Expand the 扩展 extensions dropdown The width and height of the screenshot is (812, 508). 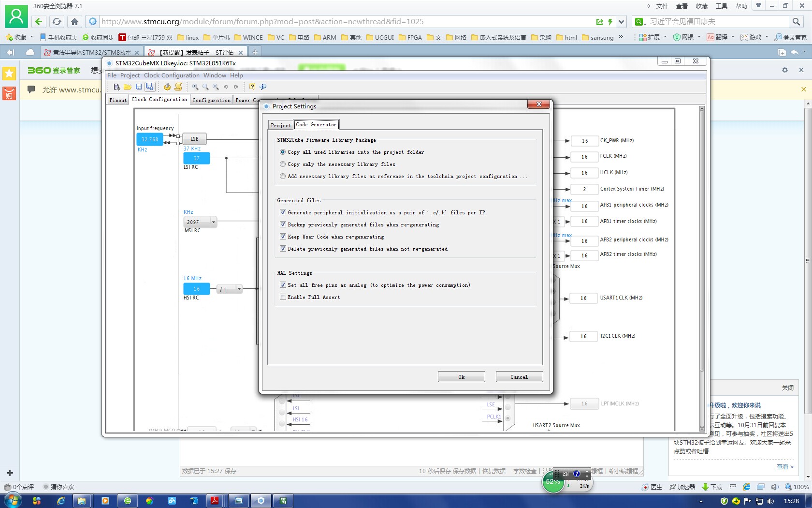click(x=665, y=37)
